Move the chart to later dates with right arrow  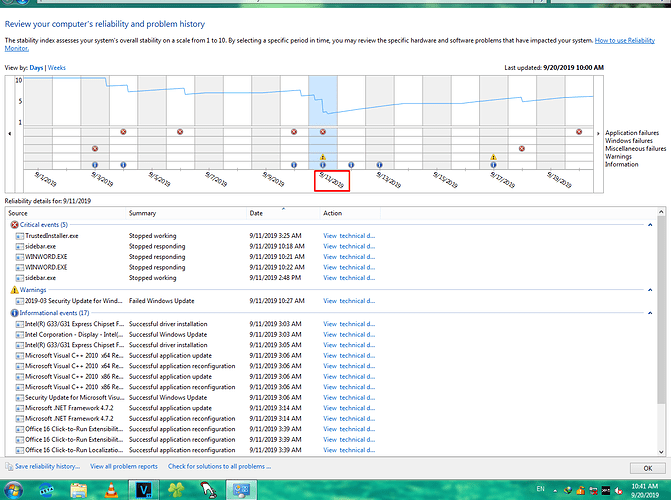tap(598, 134)
